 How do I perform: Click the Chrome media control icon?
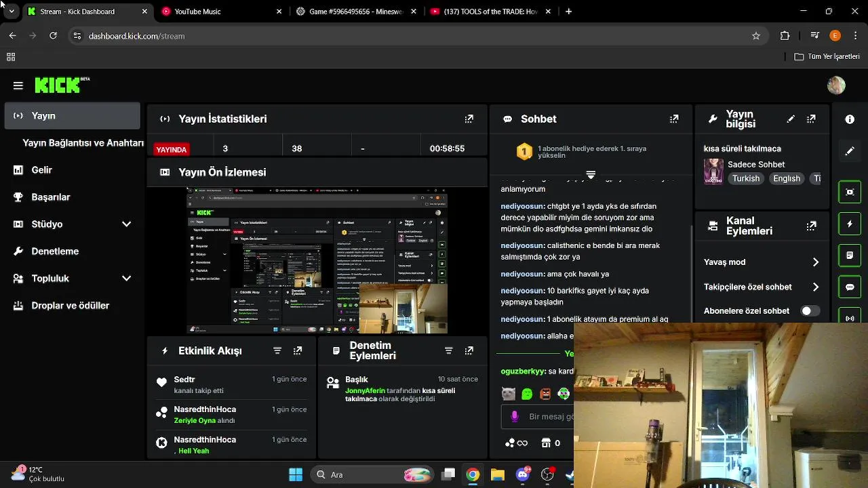point(815,36)
